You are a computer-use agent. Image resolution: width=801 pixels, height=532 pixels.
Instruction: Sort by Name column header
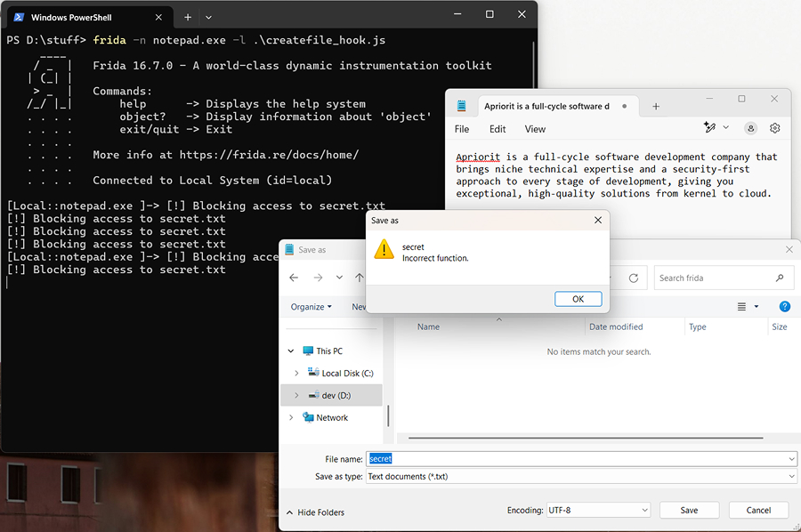click(428, 326)
